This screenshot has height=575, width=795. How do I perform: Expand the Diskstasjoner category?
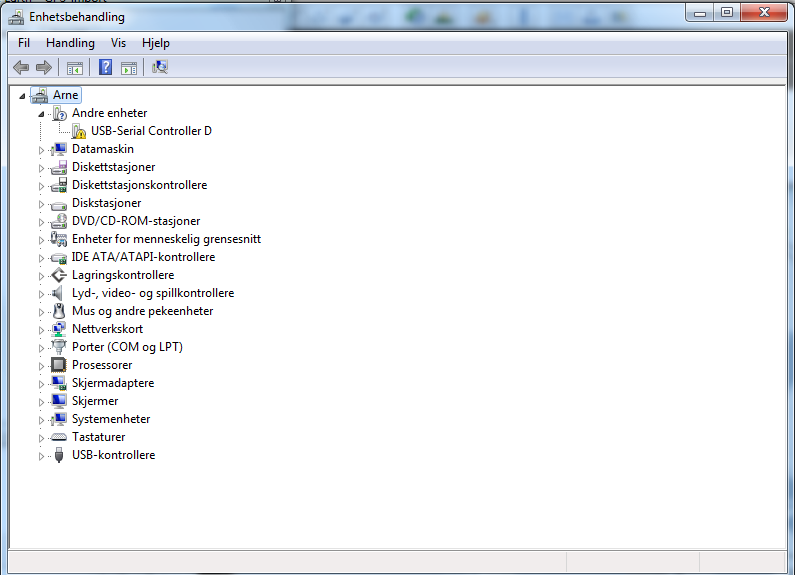(x=41, y=204)
